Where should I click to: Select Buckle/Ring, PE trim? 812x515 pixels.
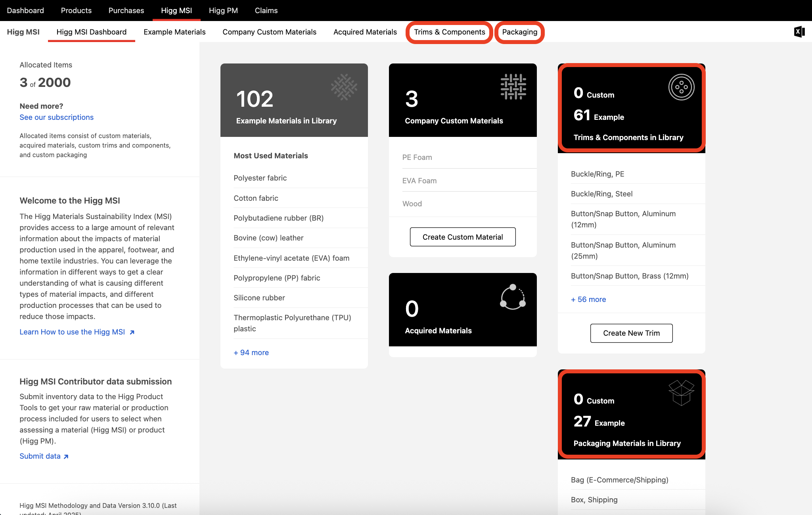[x=638, y=174]
